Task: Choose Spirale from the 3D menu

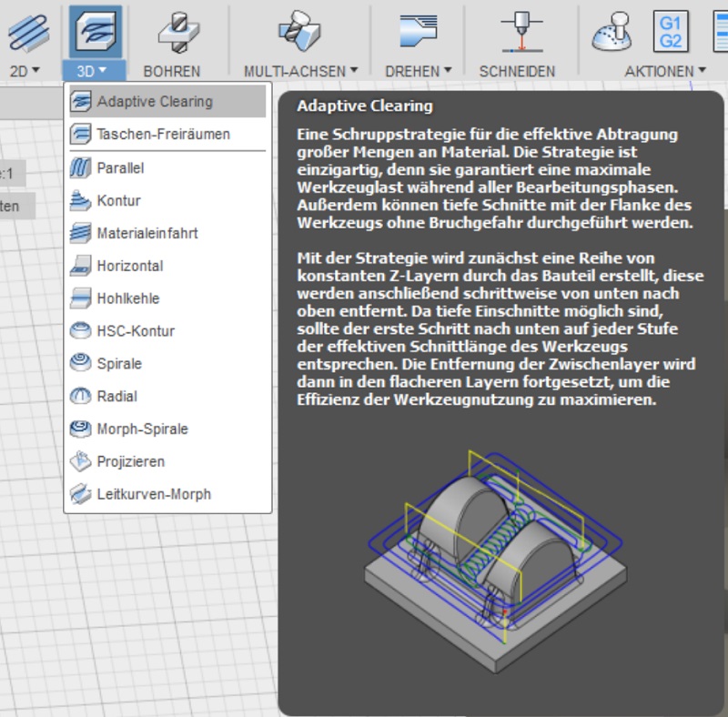Action: click(x=167, y=363)
